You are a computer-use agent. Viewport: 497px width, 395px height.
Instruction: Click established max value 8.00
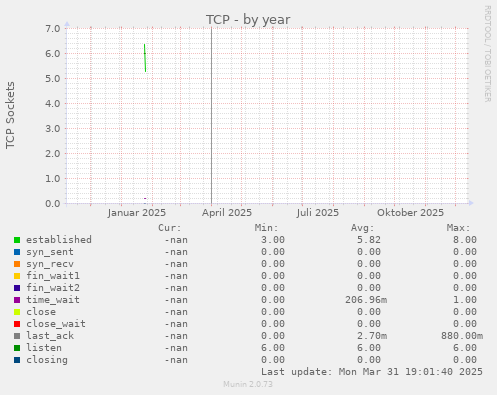click(465, 240)
